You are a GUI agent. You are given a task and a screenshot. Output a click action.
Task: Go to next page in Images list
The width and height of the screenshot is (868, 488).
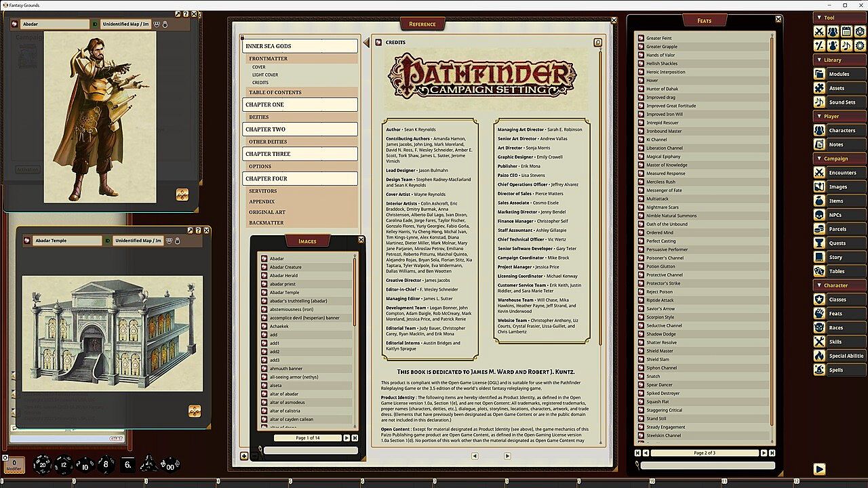click(347, 438)
